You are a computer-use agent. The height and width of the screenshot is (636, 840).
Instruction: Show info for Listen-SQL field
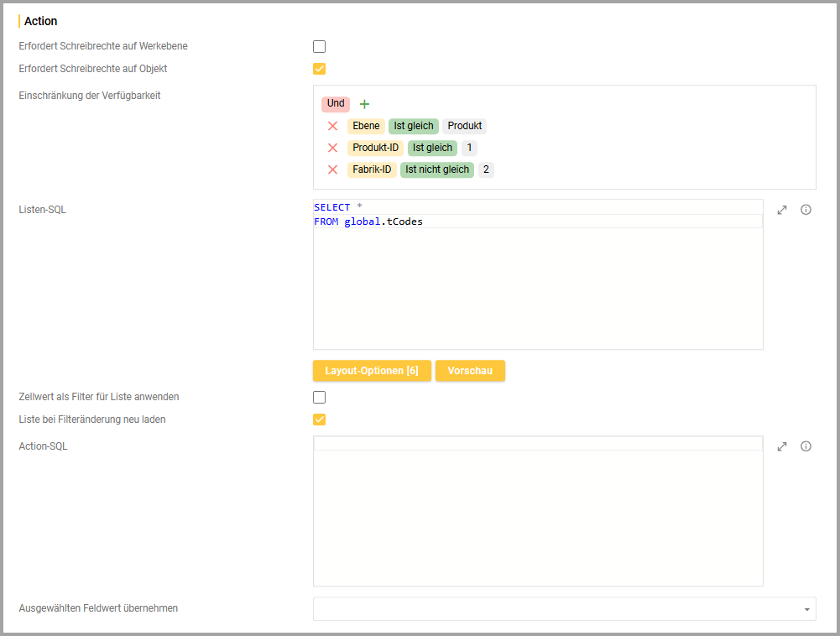point(806,210)
